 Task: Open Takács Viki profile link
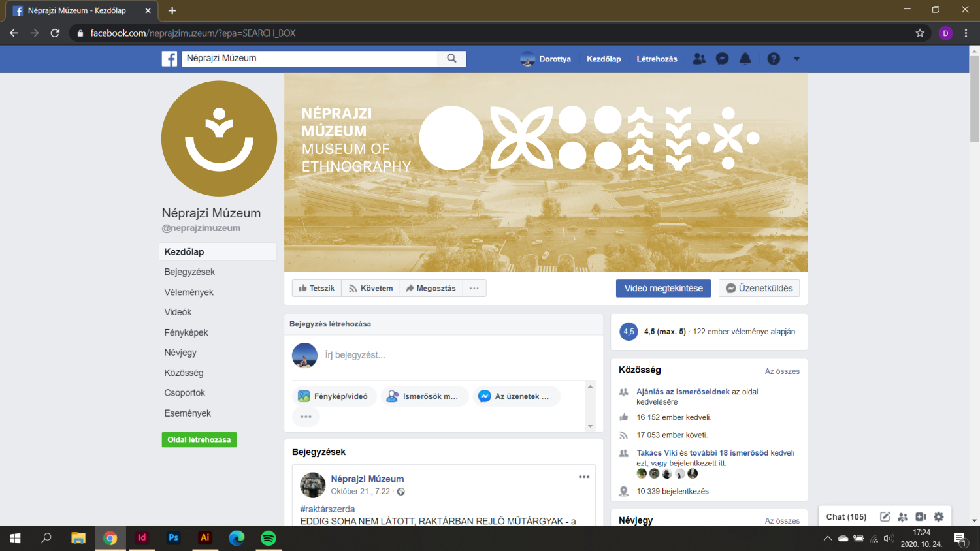pyautogui.click(x=657, y=453)
